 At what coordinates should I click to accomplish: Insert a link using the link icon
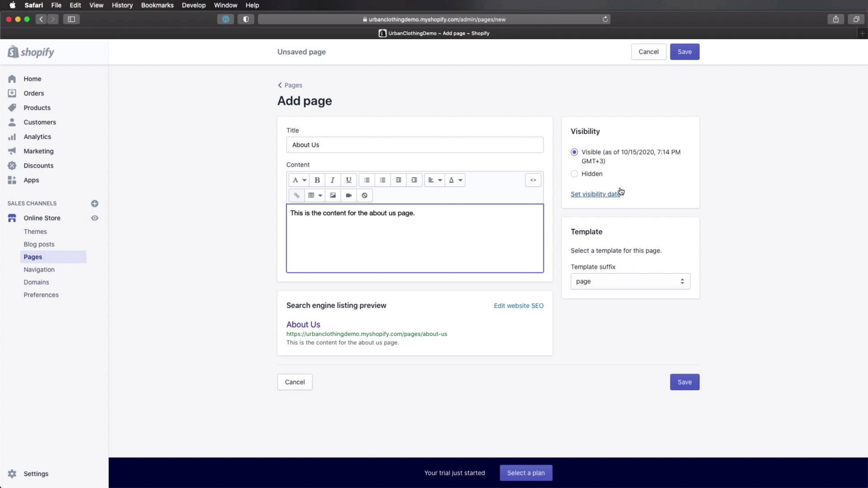click(x=297, y=195)
